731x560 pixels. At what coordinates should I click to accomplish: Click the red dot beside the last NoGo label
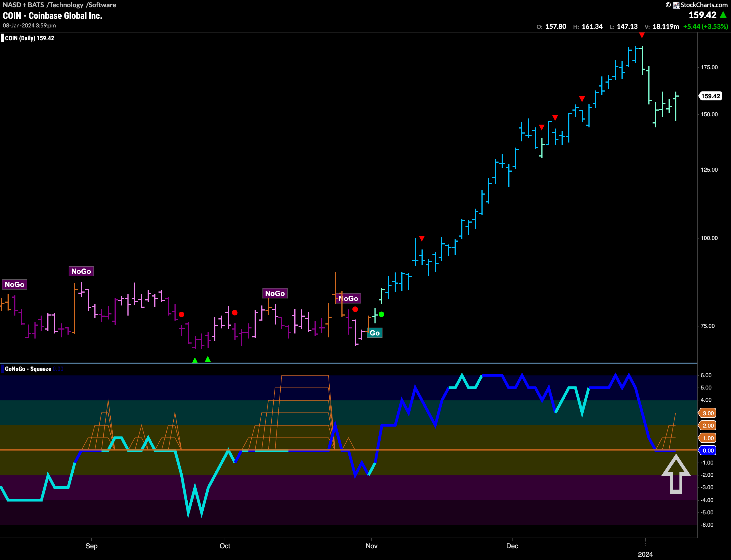pos(355,309)
